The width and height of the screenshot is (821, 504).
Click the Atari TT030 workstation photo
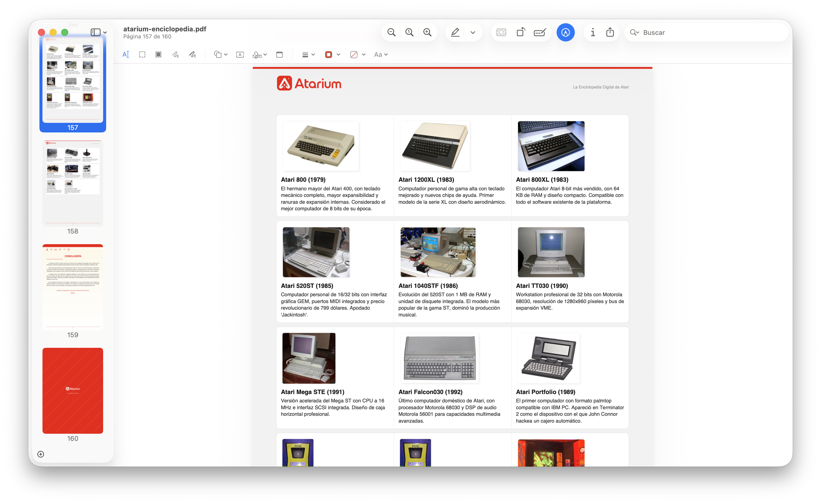551,252
